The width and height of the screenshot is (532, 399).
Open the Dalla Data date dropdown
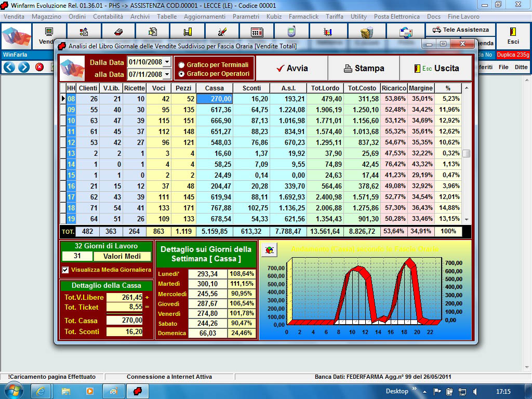coord(166,62)
